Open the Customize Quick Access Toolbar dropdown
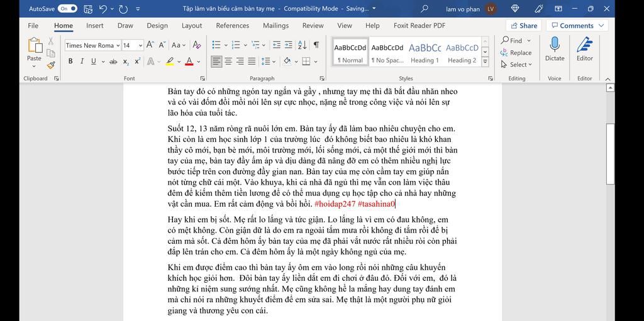Image resolution: width=644 pixels, height=321 pixels. coord(138,9)
